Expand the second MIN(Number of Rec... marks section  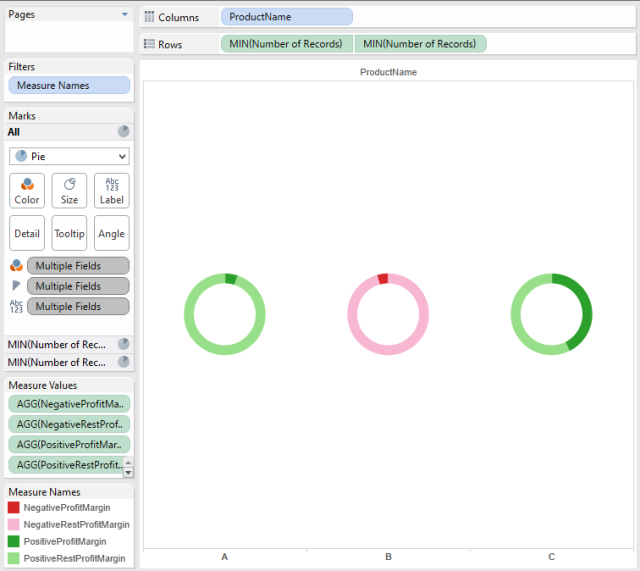point(69,362)
